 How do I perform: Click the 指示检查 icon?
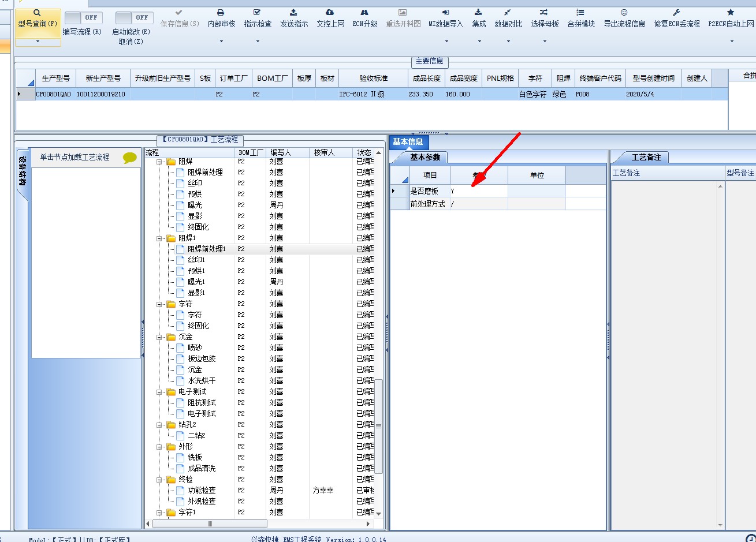pos(257,13)
